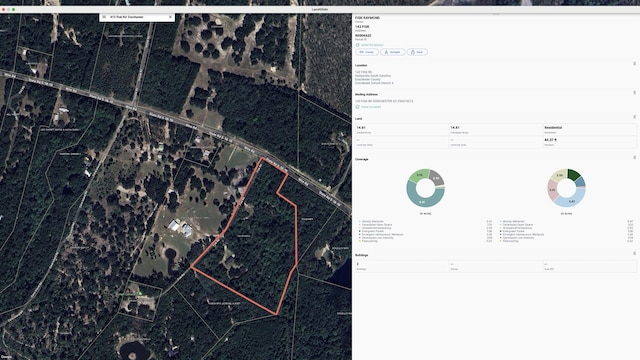Open the Location section options menu
The image size is (640, 360).
634,64
